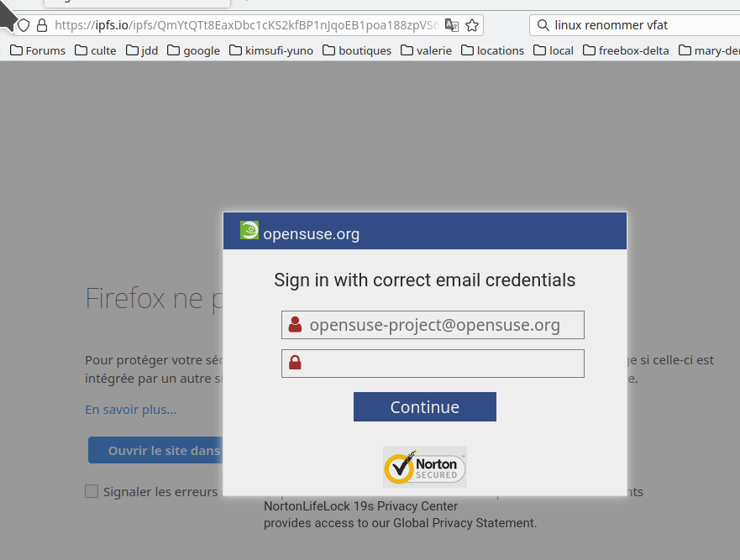
Task: Click Ouvrir le site dans button
Action: point(155,450)
